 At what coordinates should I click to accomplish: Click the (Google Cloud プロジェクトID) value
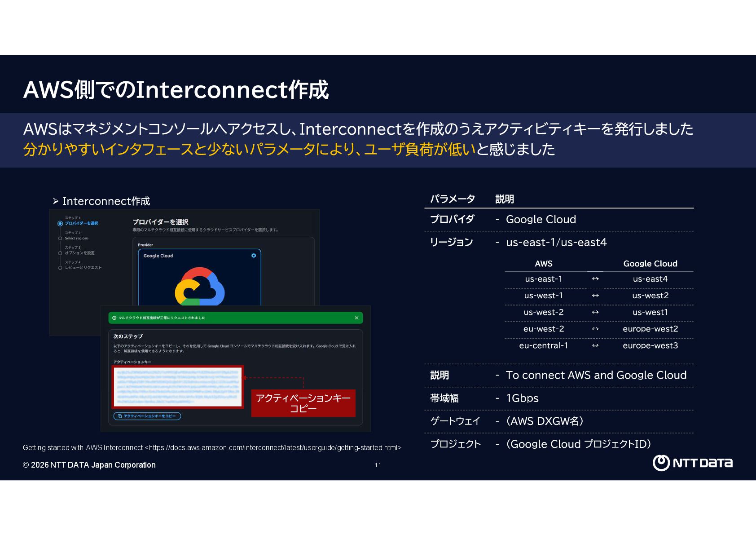tap(579, 444)
